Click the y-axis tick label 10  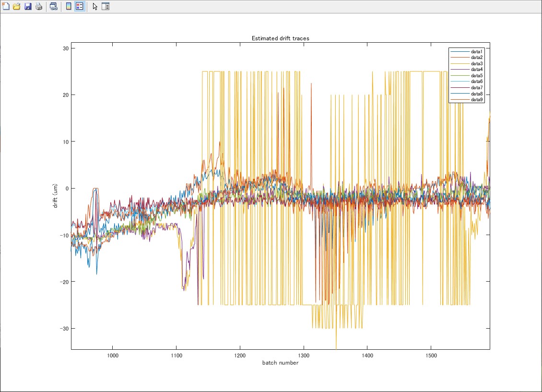point(66,142)
